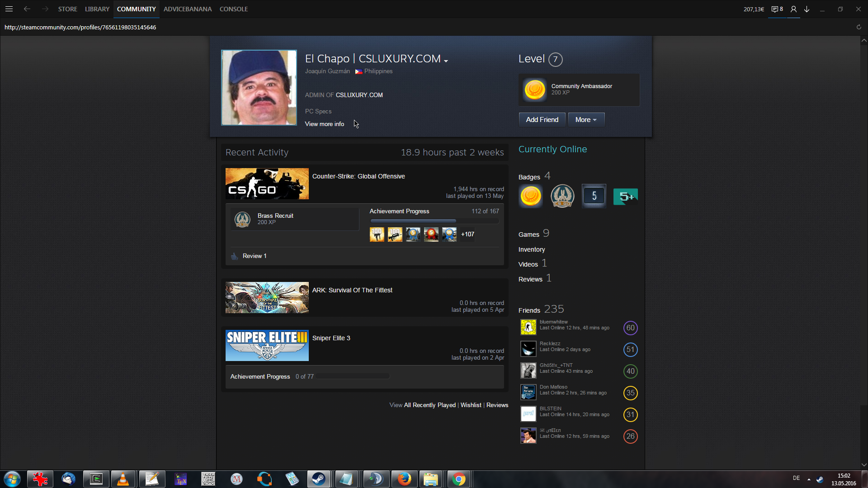Click the Community Ambassador badge coin
The height and width of the screenshot is (488, 868).
(534, 89)
